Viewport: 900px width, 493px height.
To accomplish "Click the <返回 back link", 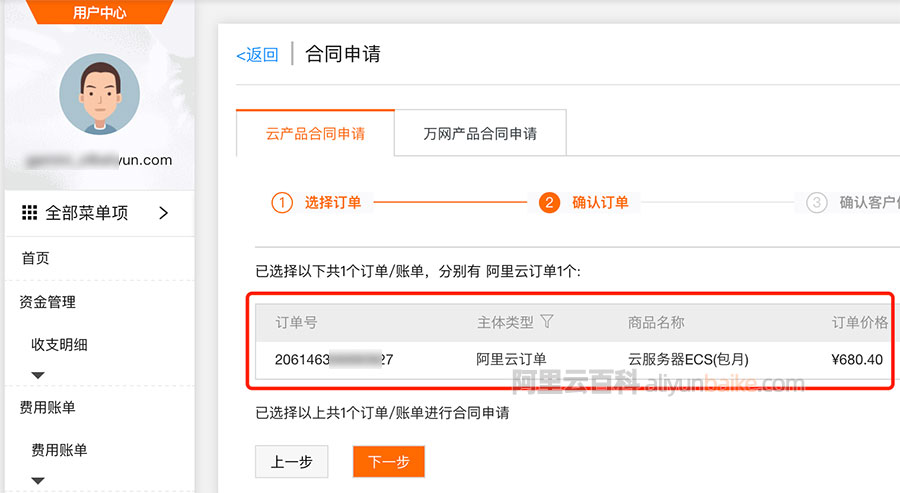I will [257, 55].
